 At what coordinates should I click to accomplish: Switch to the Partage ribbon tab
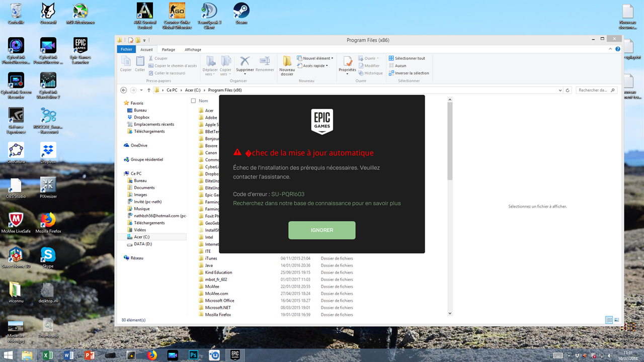click(x=169, y=49)
